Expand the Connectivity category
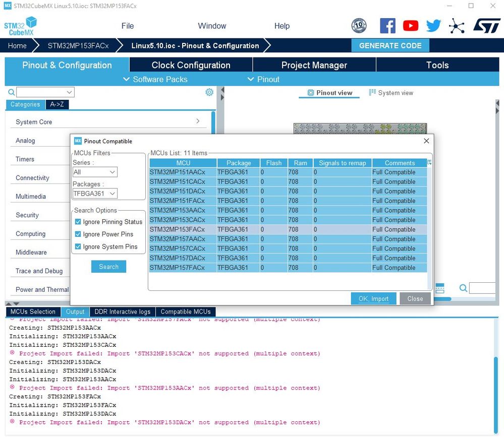This screenshot has height=437, width=504. (40, 178)
